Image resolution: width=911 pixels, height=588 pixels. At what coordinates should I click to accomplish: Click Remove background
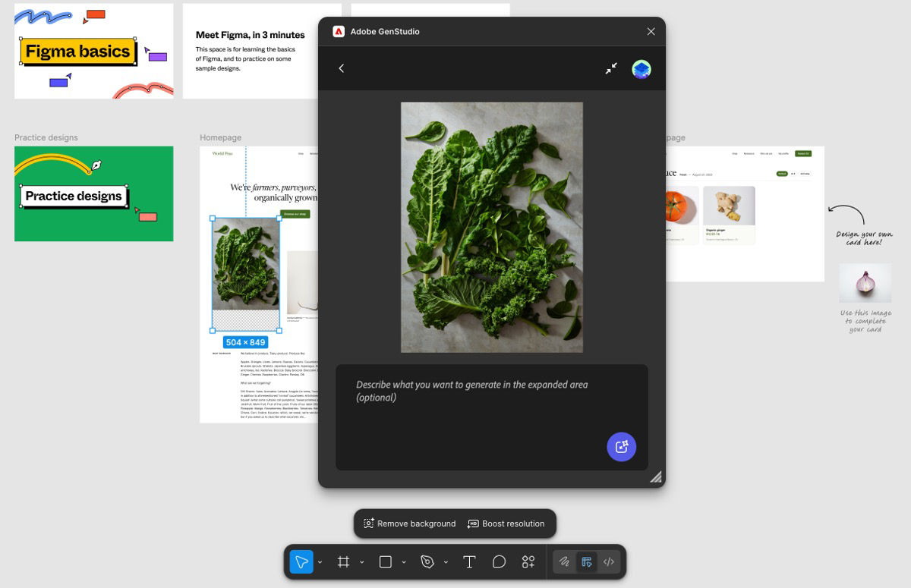[408, 524]
